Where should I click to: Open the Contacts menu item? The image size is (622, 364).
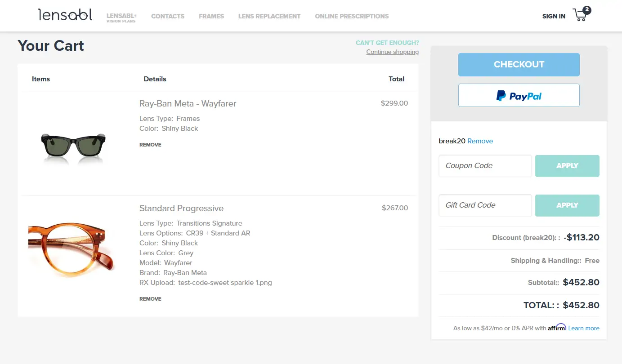(x=168, y=16)
